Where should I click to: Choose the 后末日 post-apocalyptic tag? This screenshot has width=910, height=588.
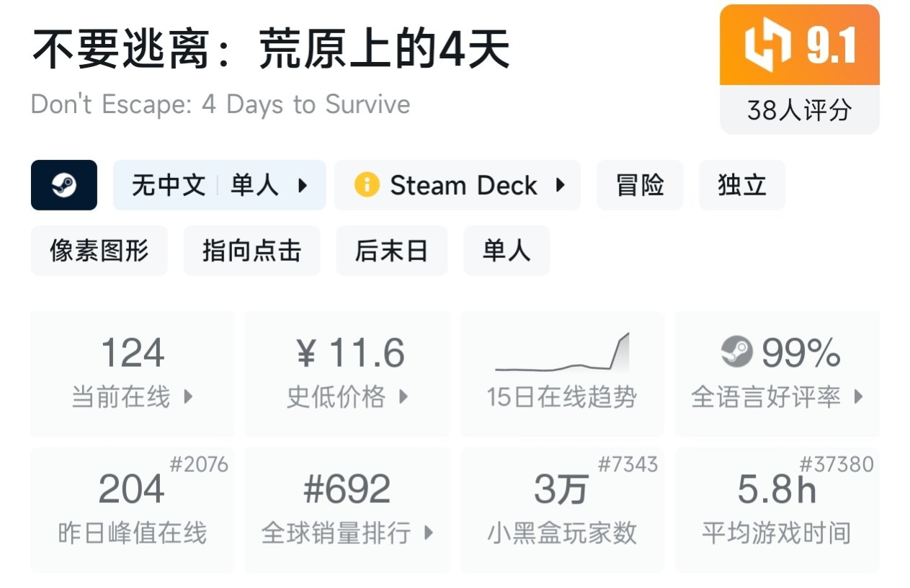pos(391,251)
